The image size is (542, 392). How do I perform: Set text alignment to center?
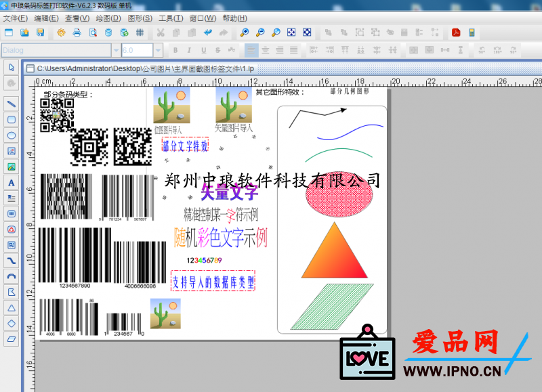[x=266, y=50]
